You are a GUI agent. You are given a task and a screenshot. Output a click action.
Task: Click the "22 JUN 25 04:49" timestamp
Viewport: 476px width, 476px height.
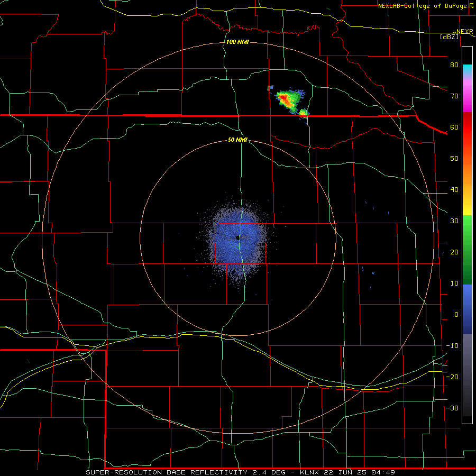pyautogui.click(x=360, y=472)
